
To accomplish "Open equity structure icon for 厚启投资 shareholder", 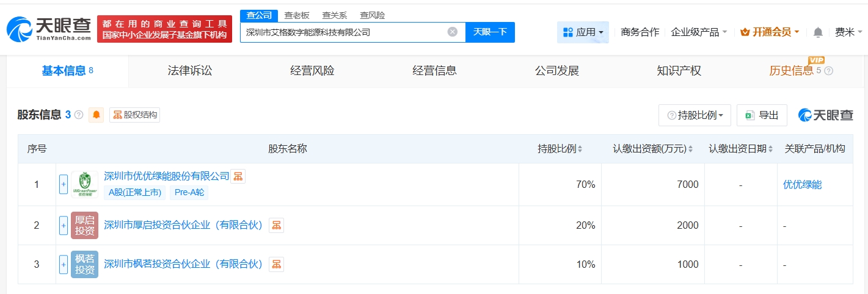I will point(277,225).
